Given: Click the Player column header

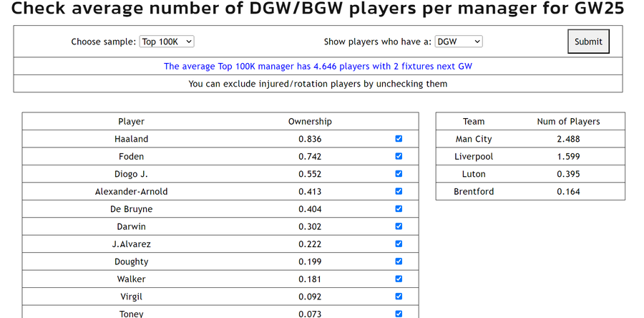Looking at the screenshot, I should pyautogui.click(x=131, y=122).
